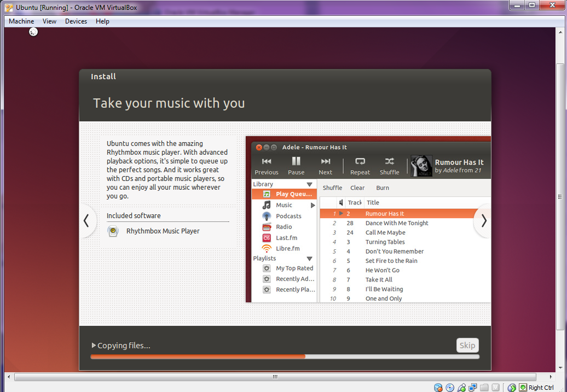Image resolution: width=567 pixels, height=392 pixels.
Task: Select the Rumour Has It track row
Action: coord(406,214)
